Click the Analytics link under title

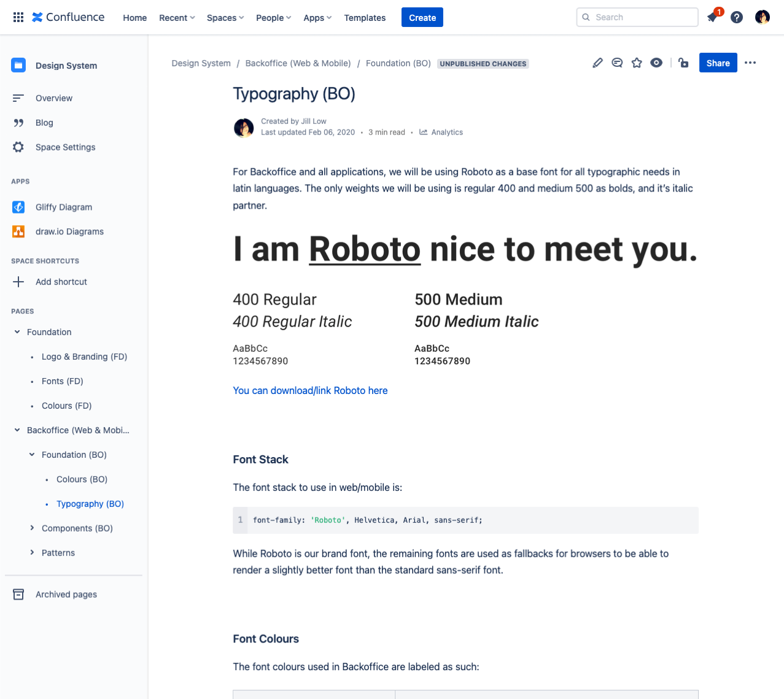tap(447, 132)
